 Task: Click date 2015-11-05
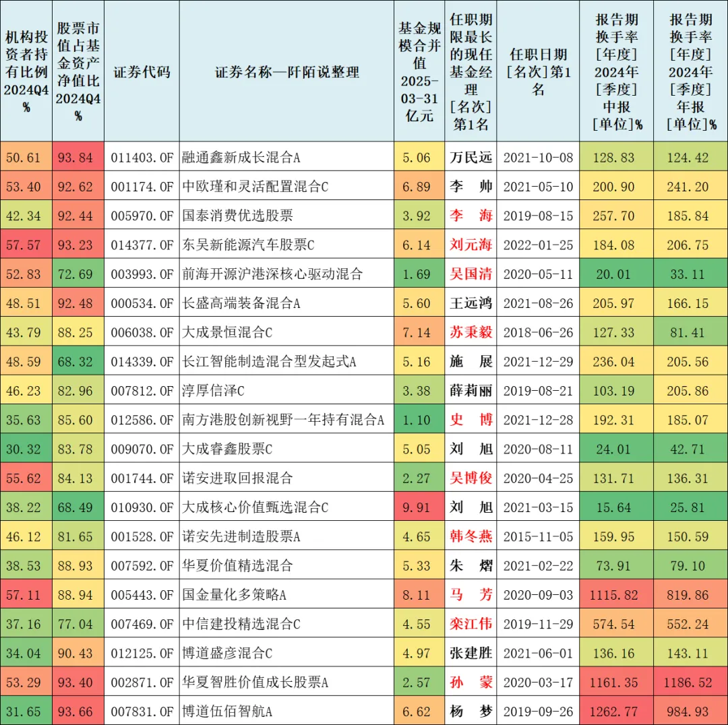point(538,536)
